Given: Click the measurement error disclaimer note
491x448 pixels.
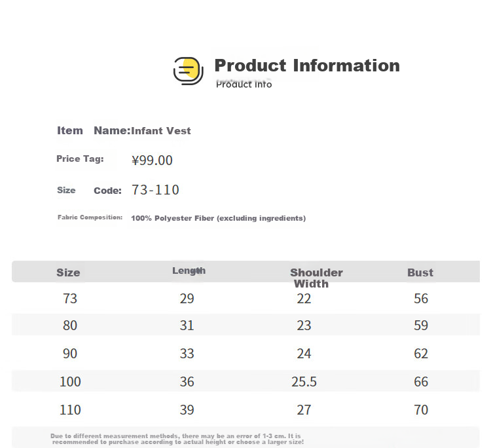Looking at the screenshot, I should (x=177, y=439).
